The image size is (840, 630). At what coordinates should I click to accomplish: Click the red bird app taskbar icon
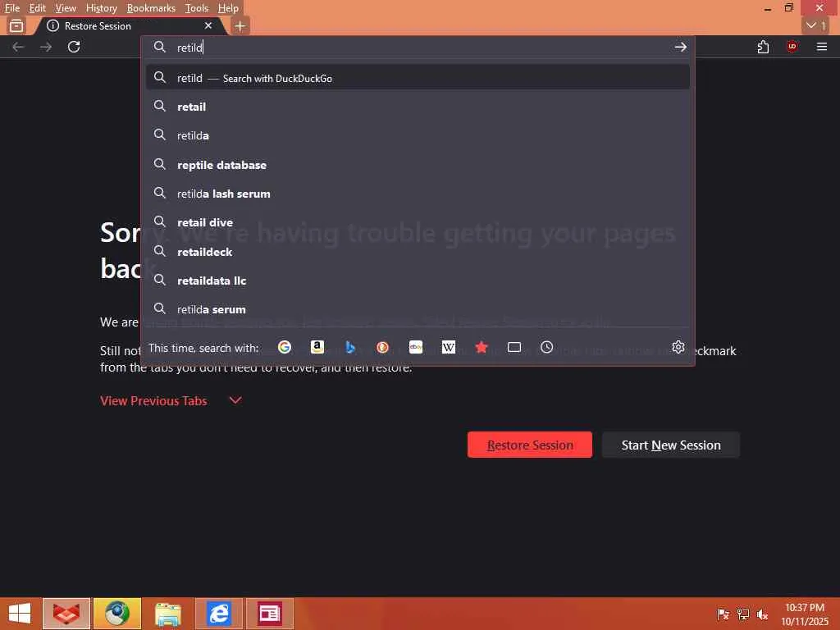(66, 614)
